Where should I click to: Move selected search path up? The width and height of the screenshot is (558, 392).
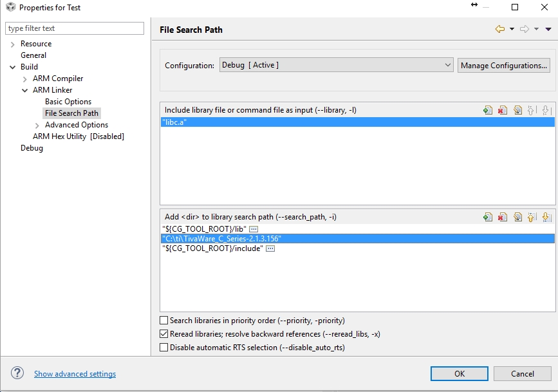(532, 217)
